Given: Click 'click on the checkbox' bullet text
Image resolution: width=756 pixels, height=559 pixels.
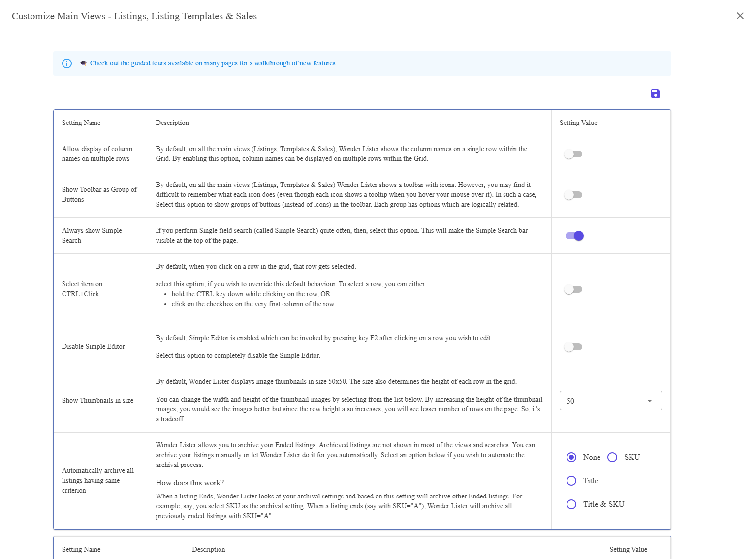Looking at the screenshot, I should tap(253, 304).
